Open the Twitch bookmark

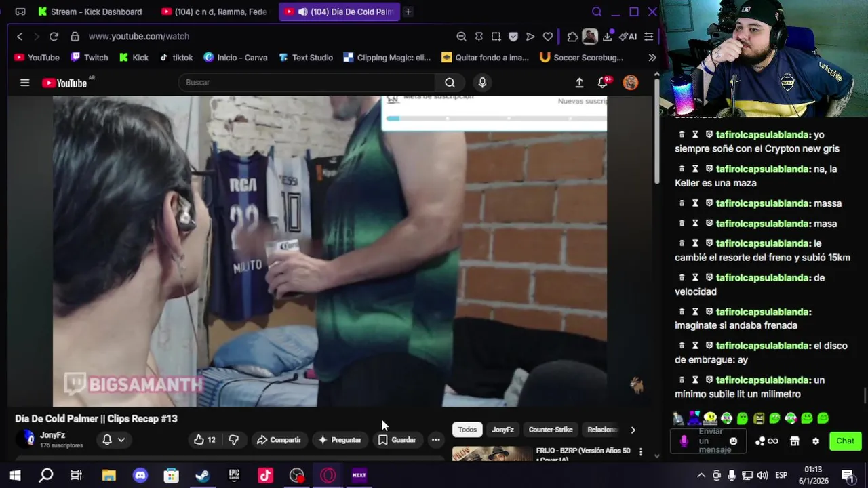tap(90, 58)
